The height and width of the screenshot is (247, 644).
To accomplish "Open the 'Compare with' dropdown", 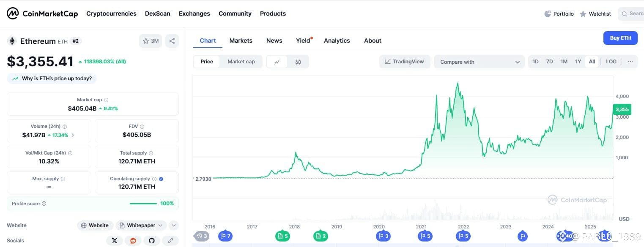I will click(x=479, y=62).
